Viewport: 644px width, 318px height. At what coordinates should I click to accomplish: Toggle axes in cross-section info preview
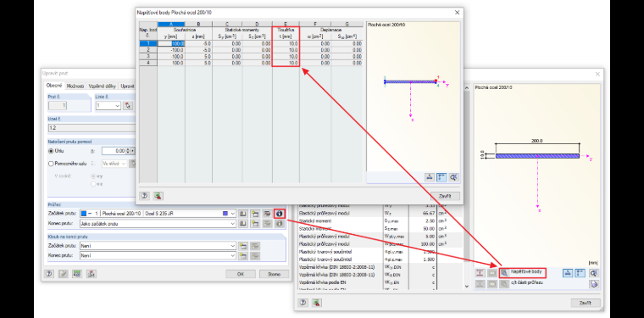tap(580, 273)
